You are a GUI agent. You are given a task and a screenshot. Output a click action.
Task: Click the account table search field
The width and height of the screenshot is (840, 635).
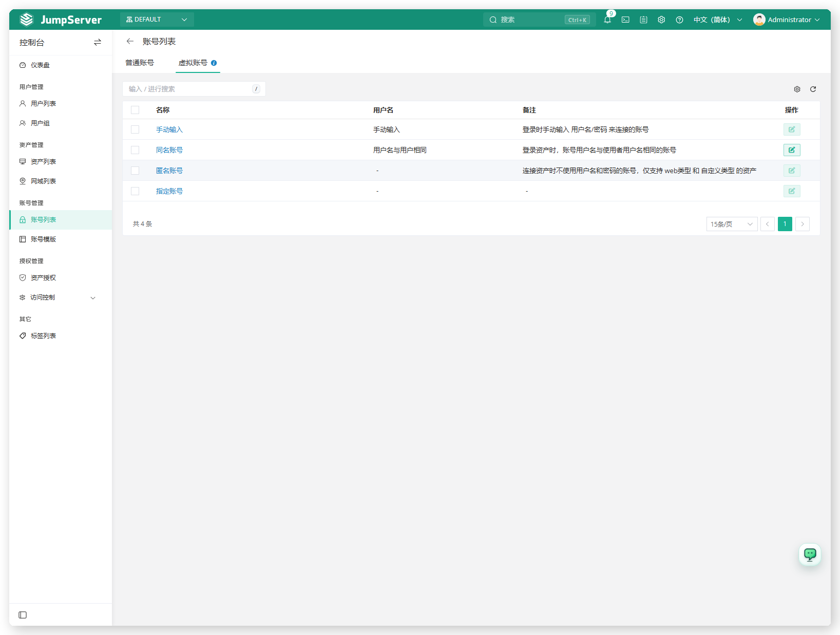point(194,89)
